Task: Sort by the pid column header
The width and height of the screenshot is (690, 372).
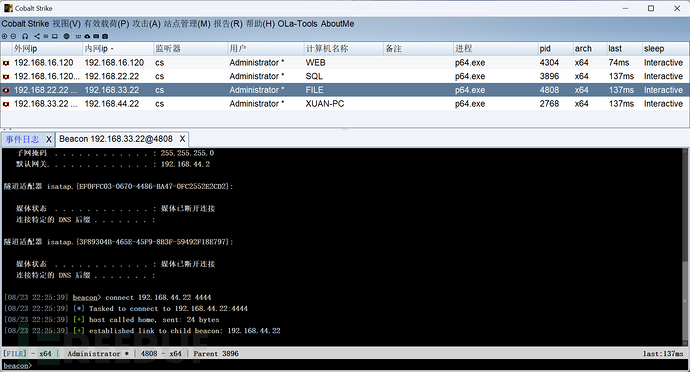Action: [555, 48]
